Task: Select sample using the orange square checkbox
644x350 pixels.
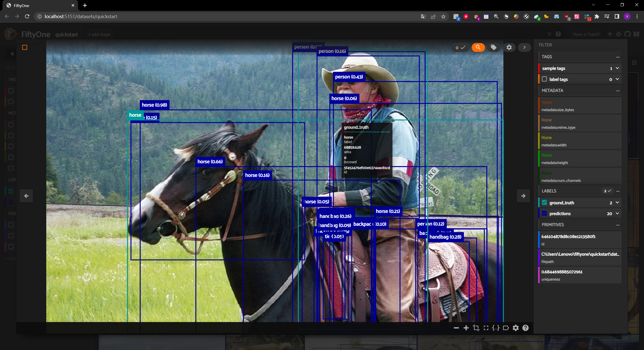Action: click(25, 47)
